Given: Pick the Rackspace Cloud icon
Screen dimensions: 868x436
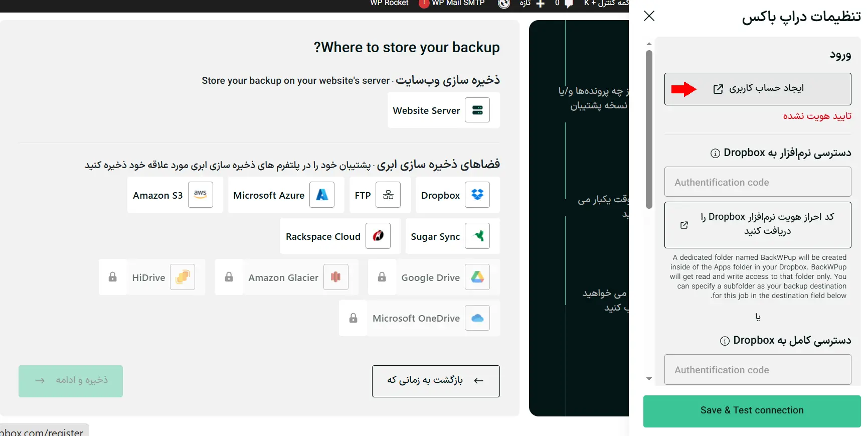Looking at the screenshot, I should tap(378, 236).
